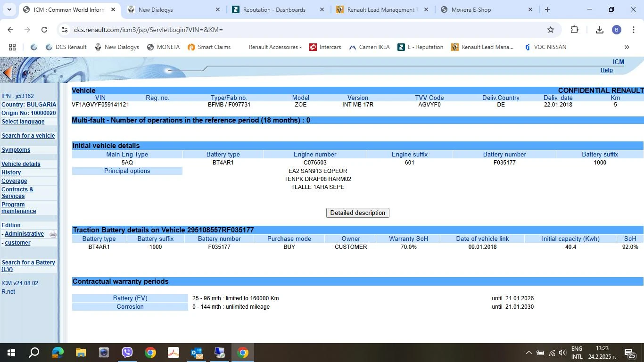This screenshot has width=644, height=362.
Task: Open the notification center icon
Action: click(630, 353)
